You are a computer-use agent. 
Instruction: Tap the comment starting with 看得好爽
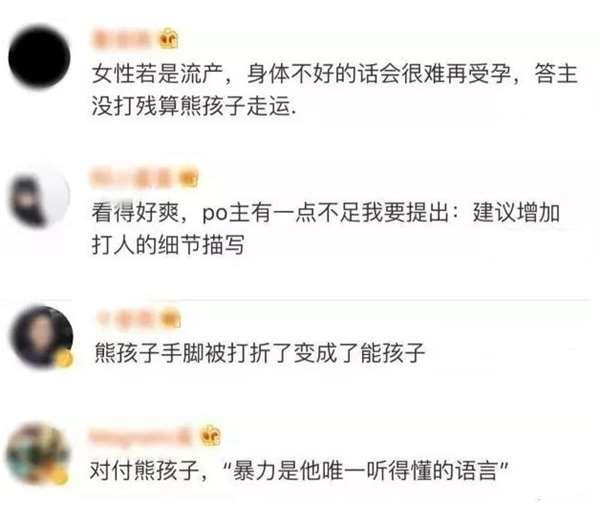click(x=326, y=229)
